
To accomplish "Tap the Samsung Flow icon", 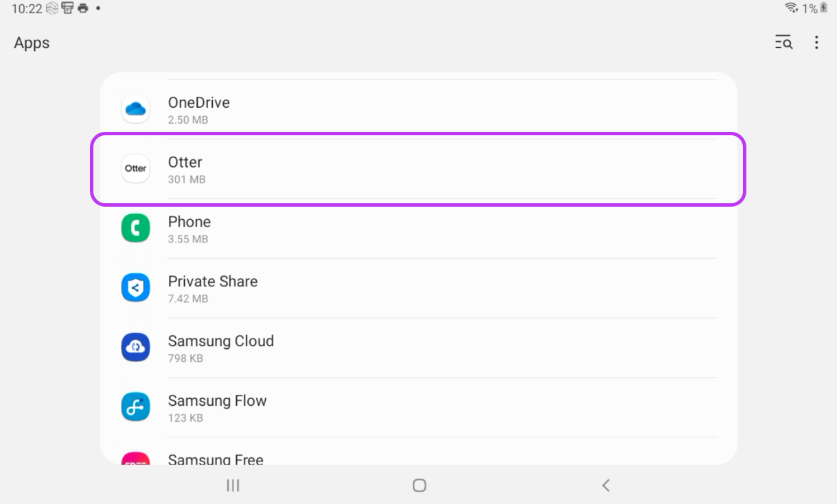I will [136, 407].
